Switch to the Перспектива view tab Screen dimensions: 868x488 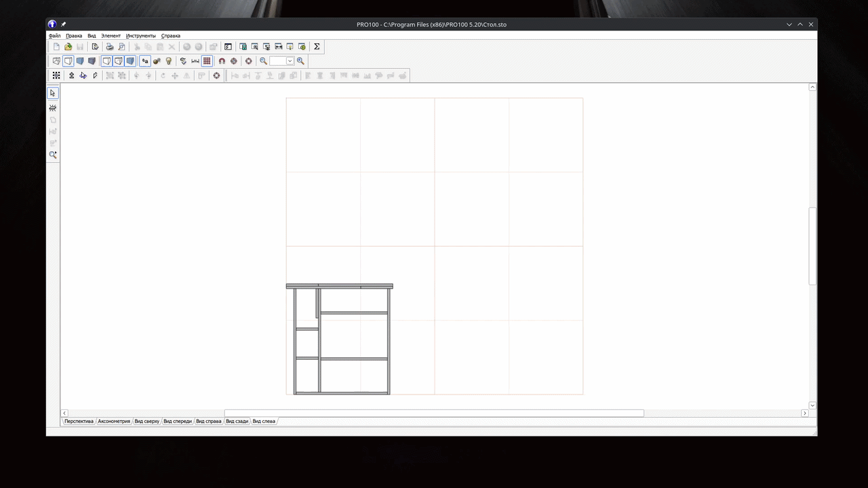(x=79, y=421)
